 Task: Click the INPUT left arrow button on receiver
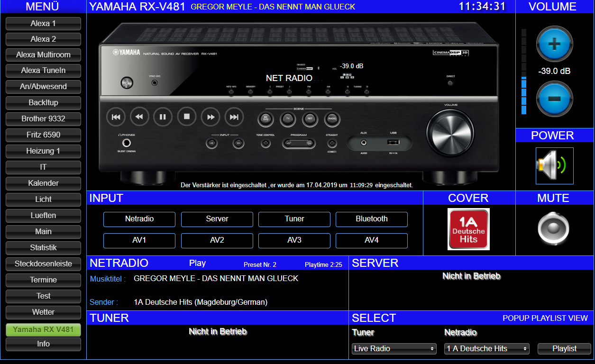click(x=212, y=143)
